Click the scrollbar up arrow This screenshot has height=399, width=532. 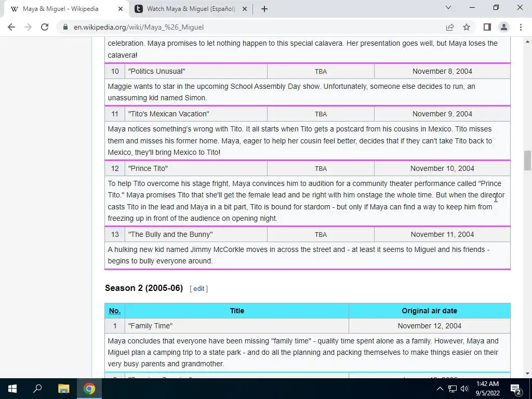(x=527, y=42)
